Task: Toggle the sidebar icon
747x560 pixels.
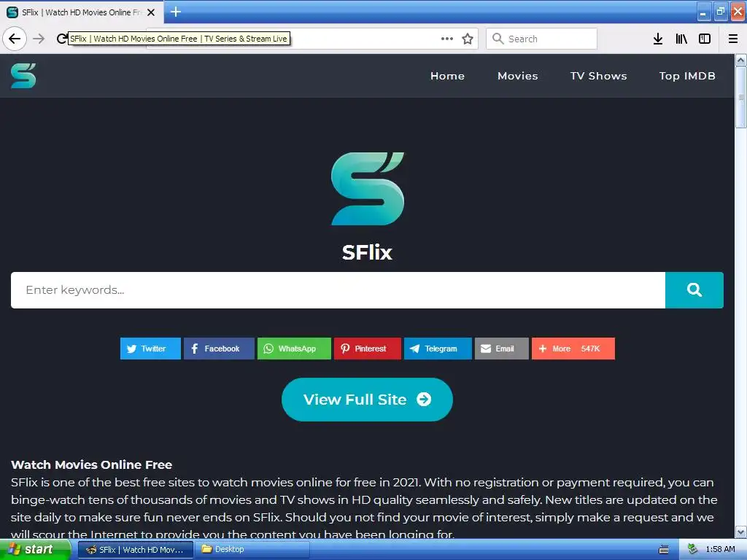Action: (x=705, y=39)
